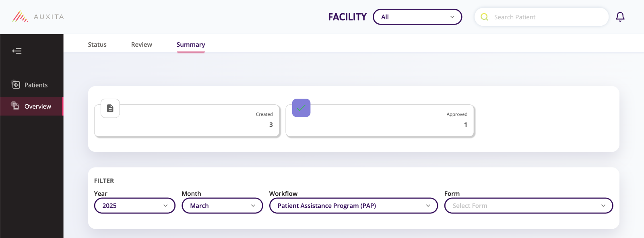
Task: Click the Created document icon
Action: coord(110,108)
